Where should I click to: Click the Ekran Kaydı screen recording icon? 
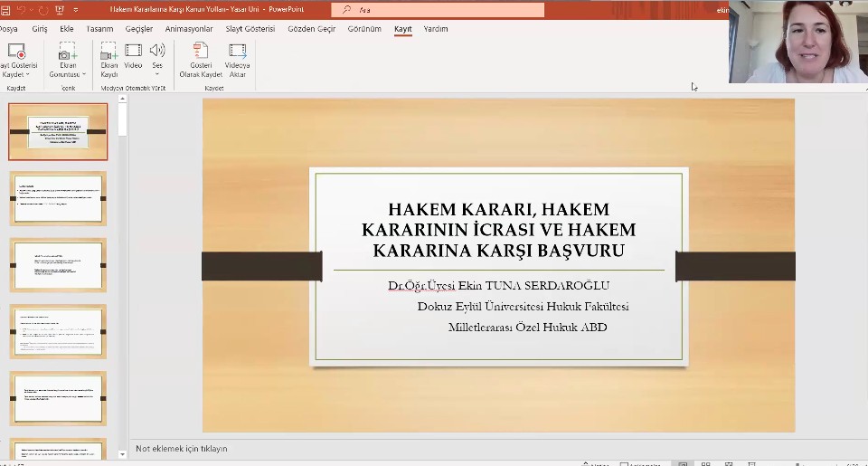click(109, 52)
